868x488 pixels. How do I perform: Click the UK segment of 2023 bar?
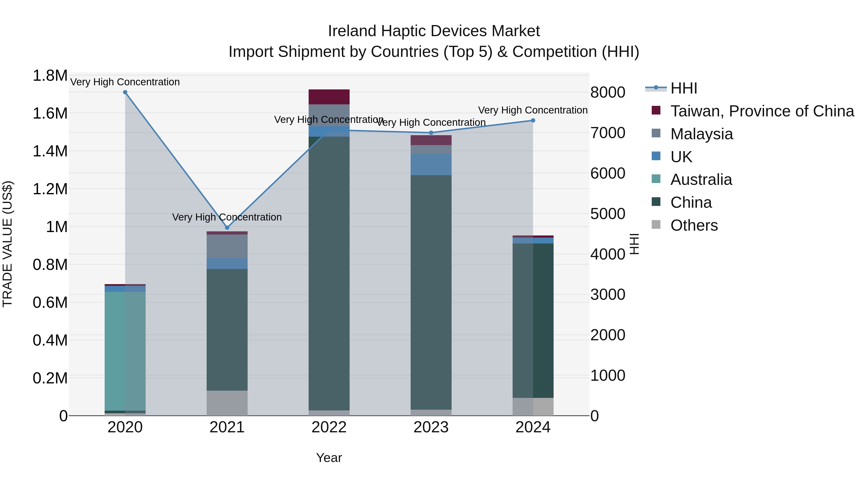click(x=431, y=165)
